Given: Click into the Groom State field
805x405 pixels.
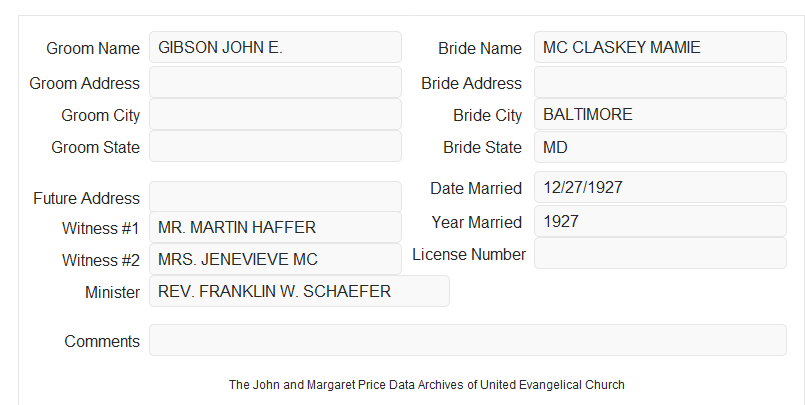Looking at the screenshot, I should pos(275,146).
